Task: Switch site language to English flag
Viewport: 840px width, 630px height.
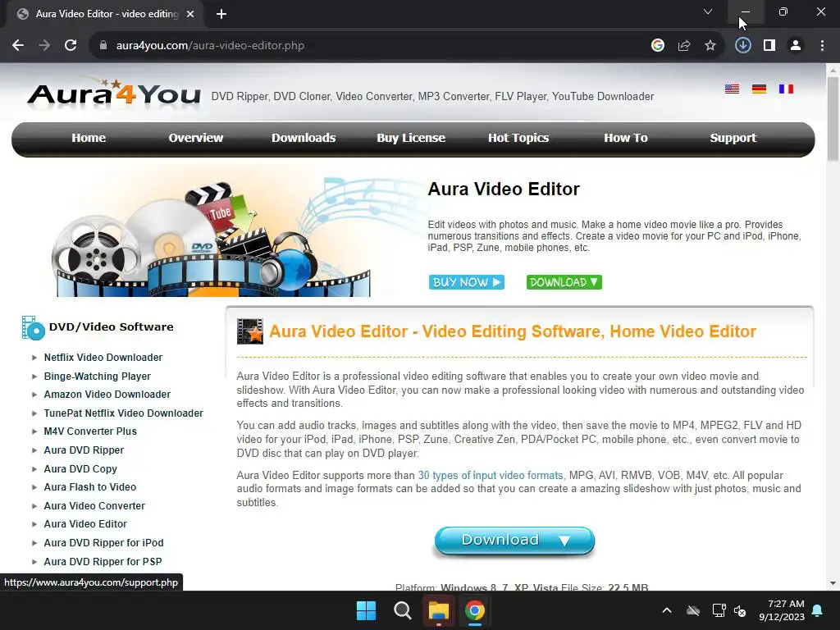Action: point(732,89)
